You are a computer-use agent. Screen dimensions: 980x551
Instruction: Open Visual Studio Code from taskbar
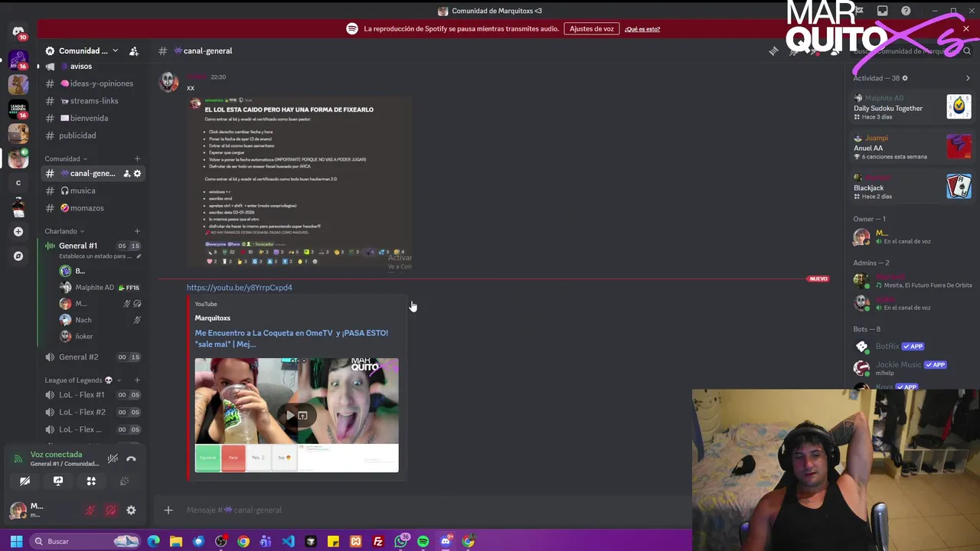coord(288,541)
